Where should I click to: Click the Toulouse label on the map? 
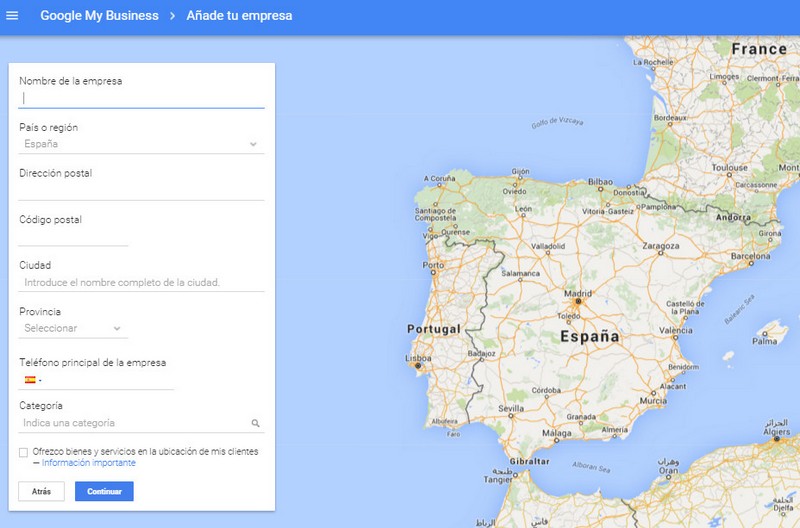(730, 167)
